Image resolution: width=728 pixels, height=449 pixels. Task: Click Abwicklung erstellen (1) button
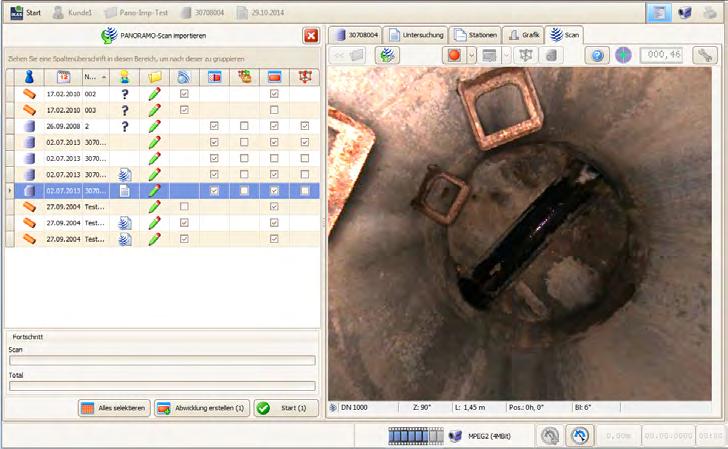(x=202, y=408)
